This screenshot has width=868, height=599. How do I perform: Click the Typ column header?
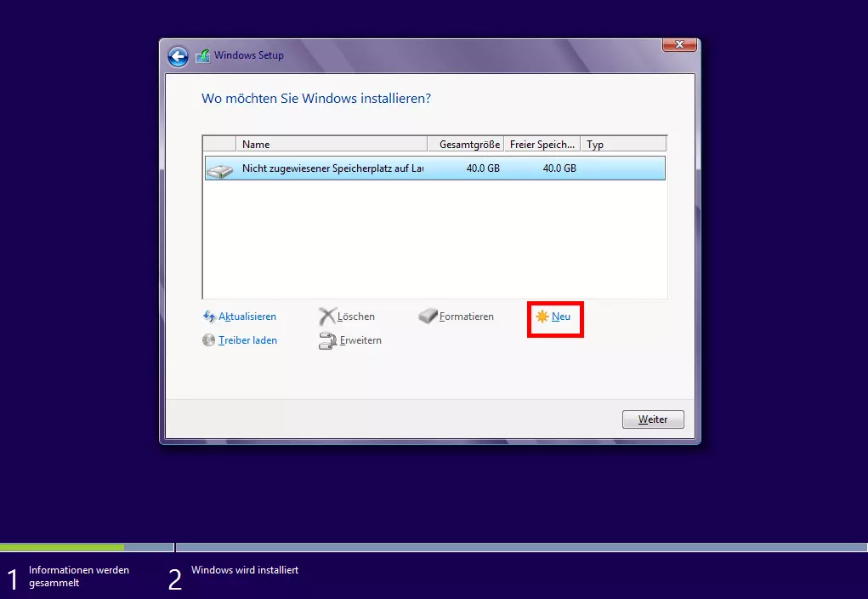pyautogui.click(x=623, y=144)
